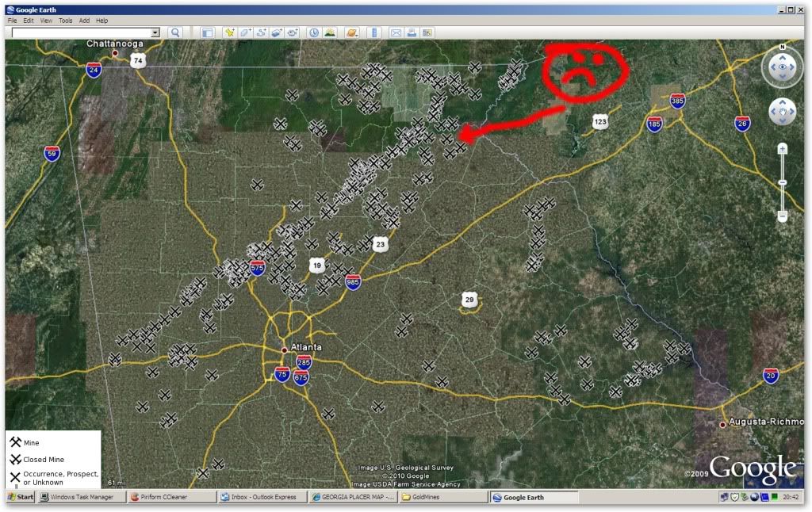The width and height of the screenshot is (812, 512).
Task: Switch to GEORGIA PLACER MAP browser taskbar button
Action: (353, 497)
